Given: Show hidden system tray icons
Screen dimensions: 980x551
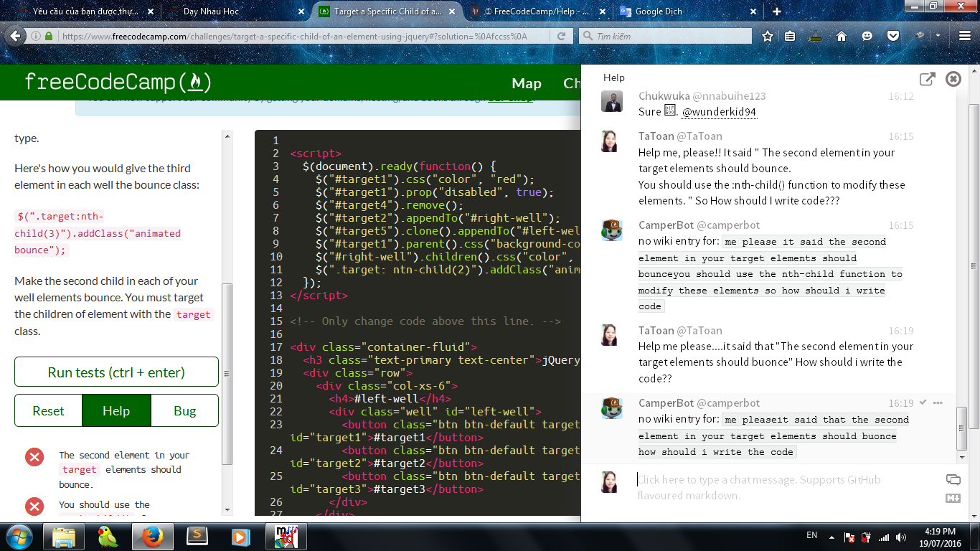Looking at the screenshot, I should tap(831, 536).
